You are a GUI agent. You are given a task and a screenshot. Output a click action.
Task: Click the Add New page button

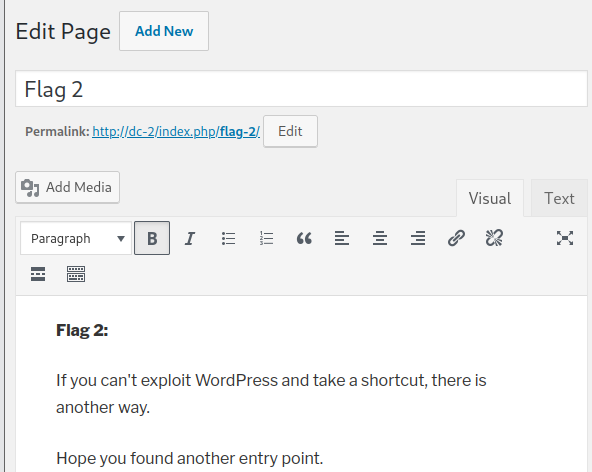(164, 31)
